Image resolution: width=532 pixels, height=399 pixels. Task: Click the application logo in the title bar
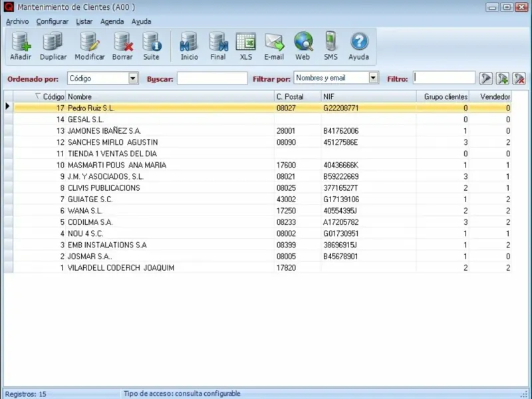point(9,7)
